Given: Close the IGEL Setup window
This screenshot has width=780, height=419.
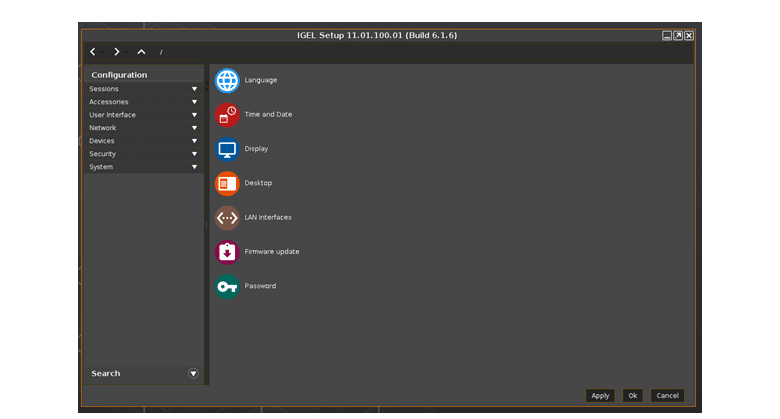Looking at the screenshot, I should click(689, 35).
